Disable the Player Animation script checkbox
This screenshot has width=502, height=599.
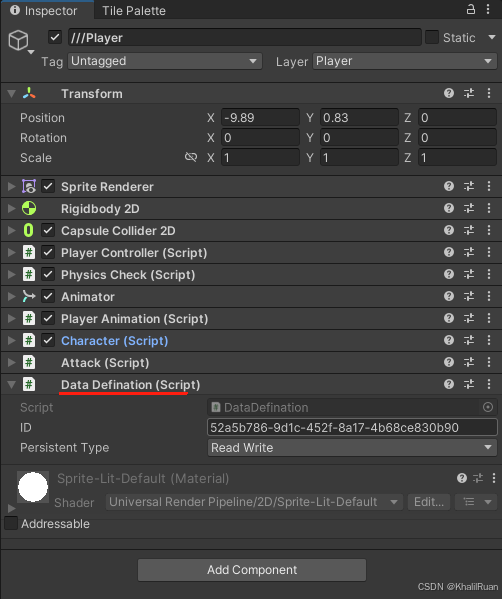(48, 319)
